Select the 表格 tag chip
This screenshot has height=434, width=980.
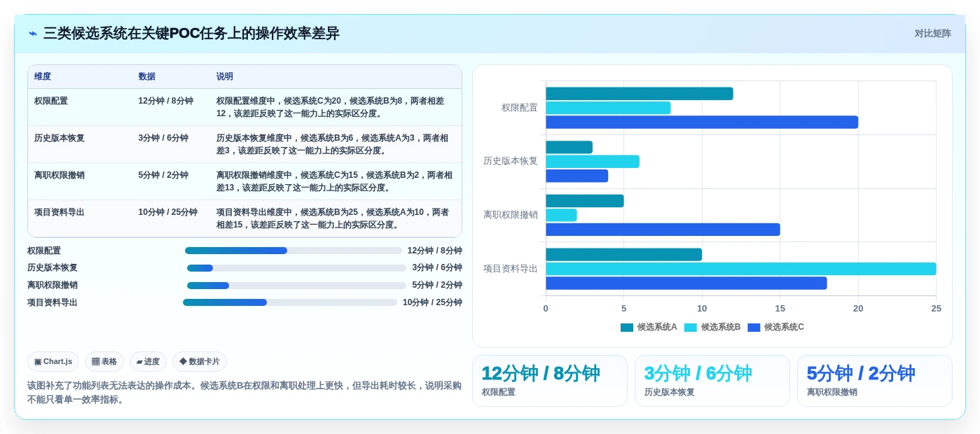104,362
